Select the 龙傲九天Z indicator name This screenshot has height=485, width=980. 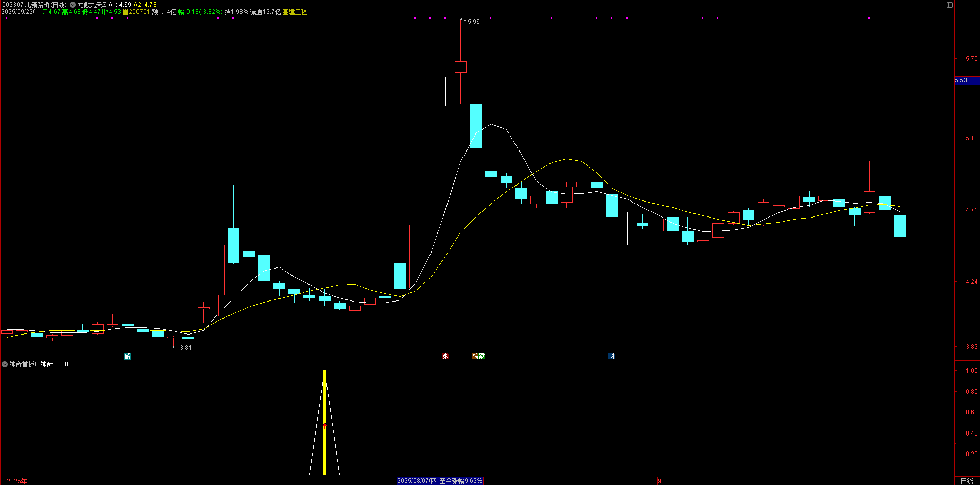pos(92,5)
